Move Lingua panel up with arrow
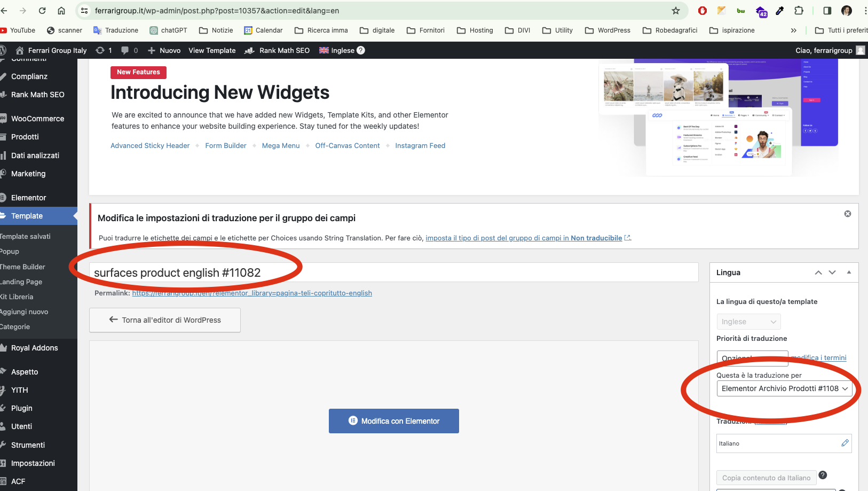868x491 pixels. pyautogui.click(x=818, y=272)
